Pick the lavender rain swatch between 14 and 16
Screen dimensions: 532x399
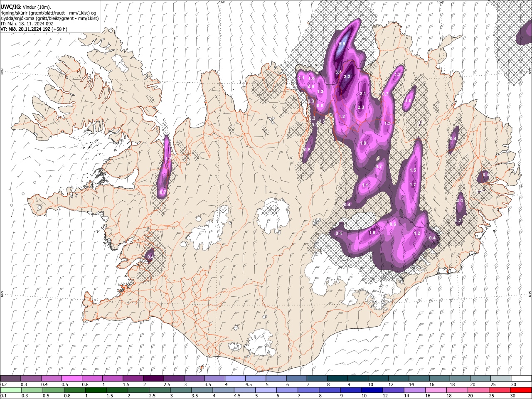[414, 390]
